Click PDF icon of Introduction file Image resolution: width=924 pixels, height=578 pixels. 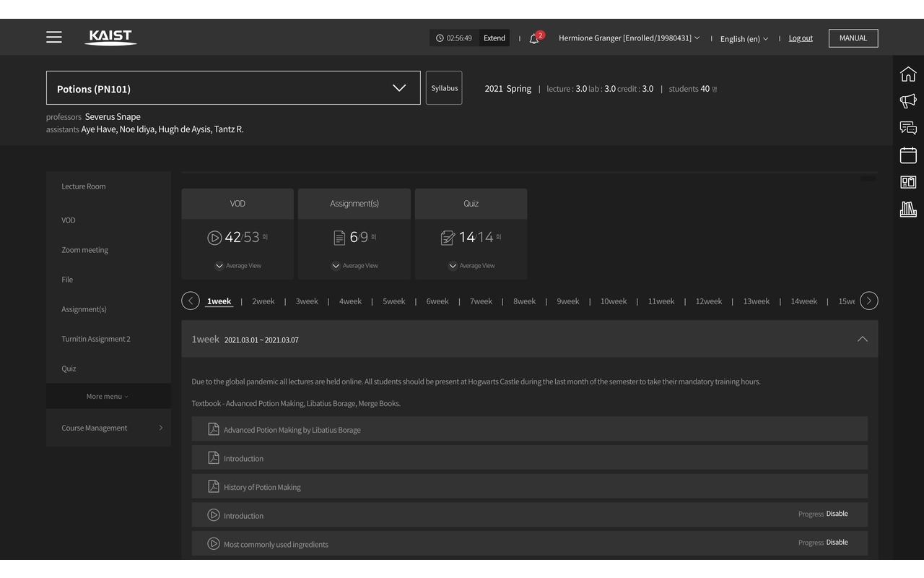[213, 458]
